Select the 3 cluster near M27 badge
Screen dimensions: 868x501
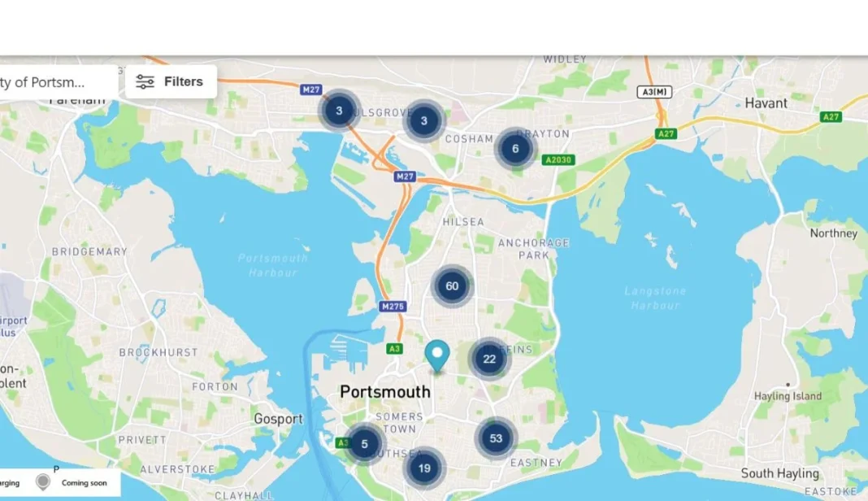point(340,111)
